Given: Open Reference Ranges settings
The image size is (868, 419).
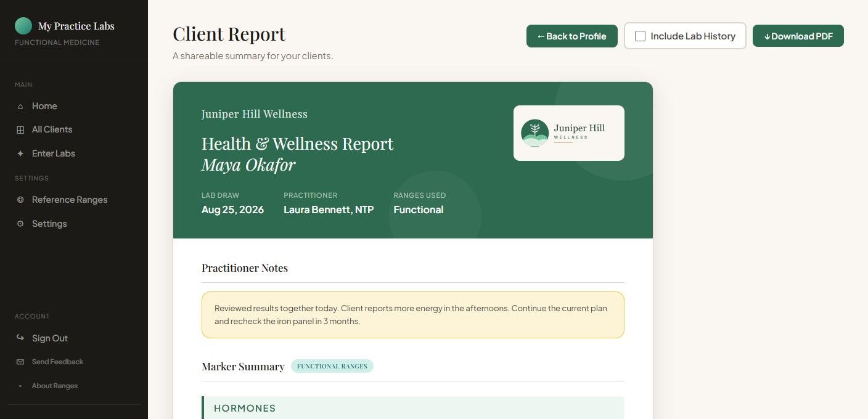Looking at the screenshot, I should tap(74, 200).
